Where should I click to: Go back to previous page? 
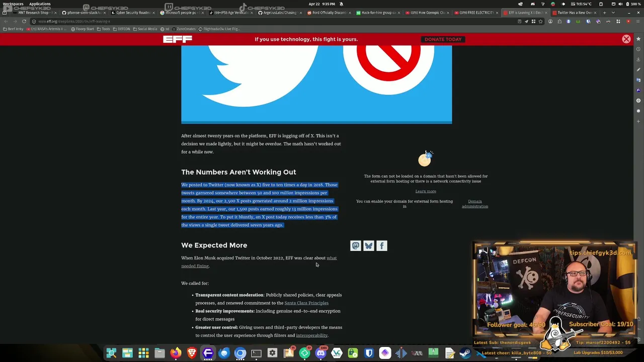point(6,21)
